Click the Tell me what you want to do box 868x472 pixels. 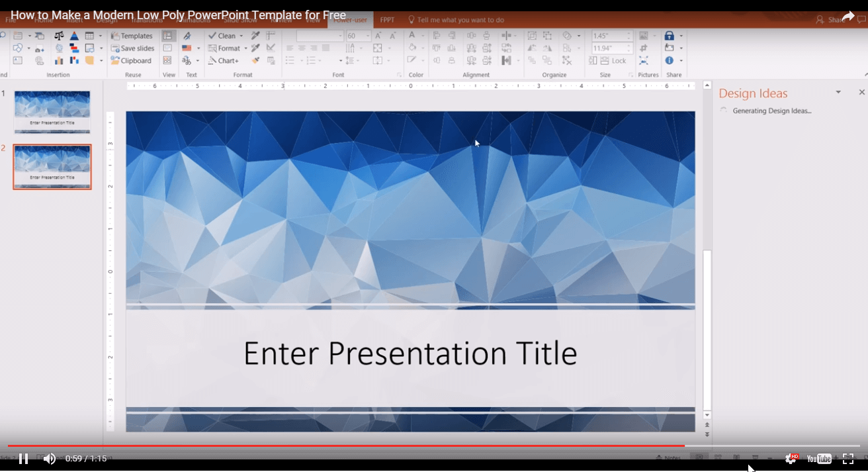tap(455, 20)
